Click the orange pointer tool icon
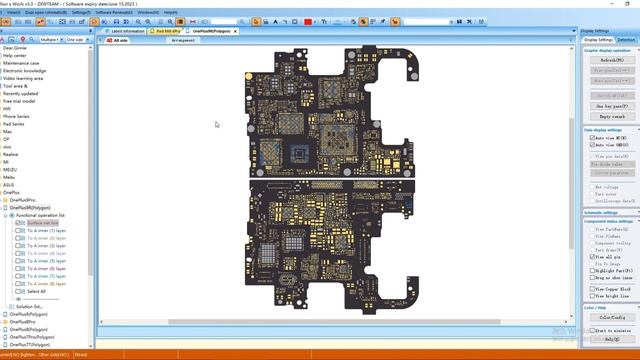Viewport: 640px width, 360px height. (x=256, y=22)
